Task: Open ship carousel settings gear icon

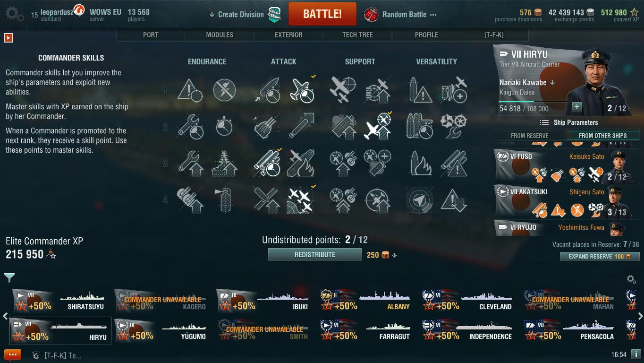Action: click(x=631, y=279)
